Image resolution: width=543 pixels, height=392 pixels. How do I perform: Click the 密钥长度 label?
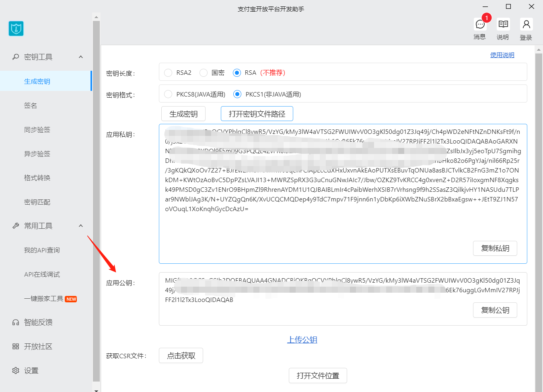pos(121,73)
